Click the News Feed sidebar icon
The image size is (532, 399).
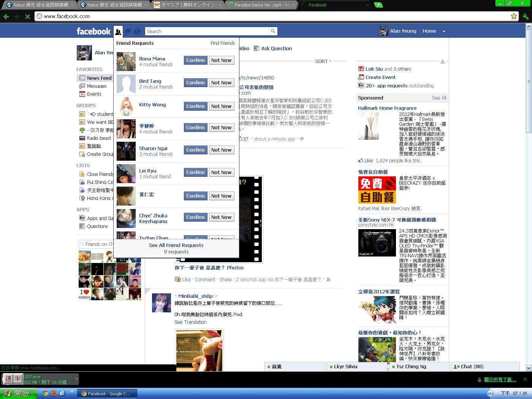[82, 78]
